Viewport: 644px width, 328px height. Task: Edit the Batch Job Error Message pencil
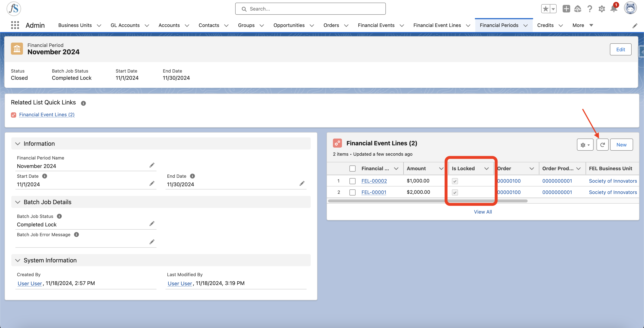pyautogui.click(x=152, y=242)
